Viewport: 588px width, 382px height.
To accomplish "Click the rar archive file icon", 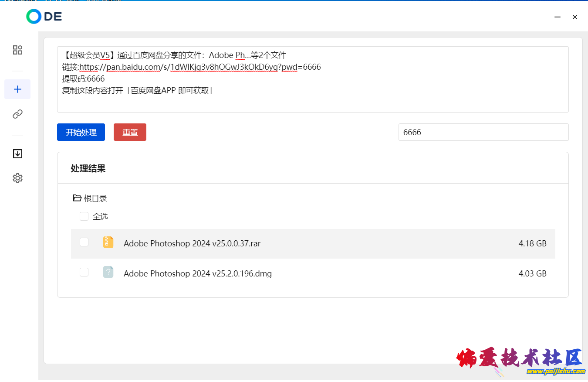I will click(x=108, y=242).
